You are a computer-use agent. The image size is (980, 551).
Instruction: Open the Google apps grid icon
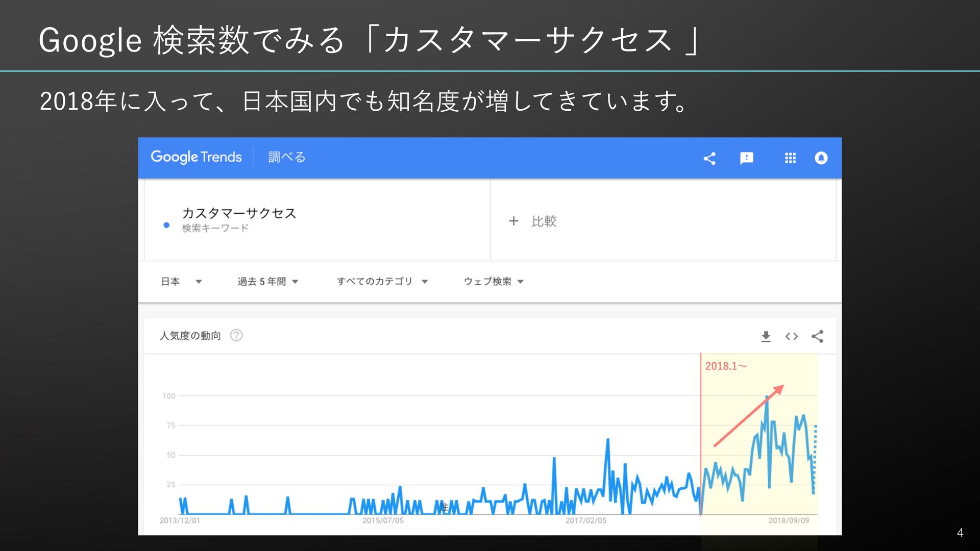click(x=790, y=158)
